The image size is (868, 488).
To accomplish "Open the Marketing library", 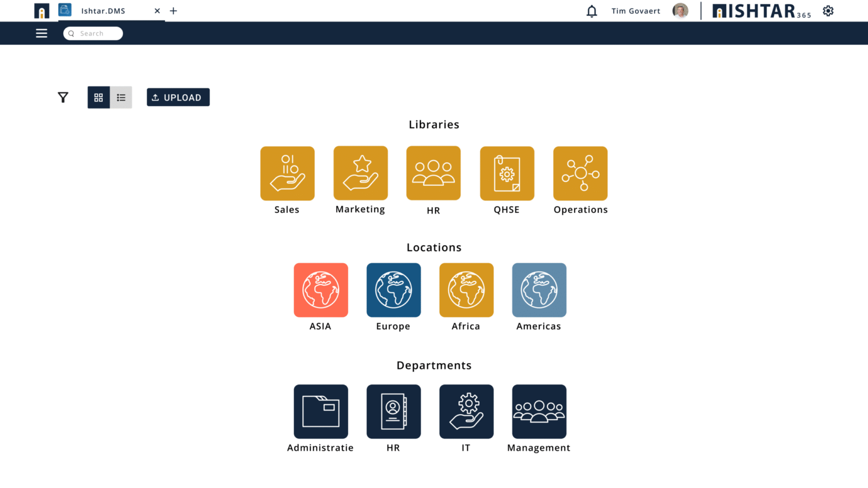I will click(x=360, y=173).
